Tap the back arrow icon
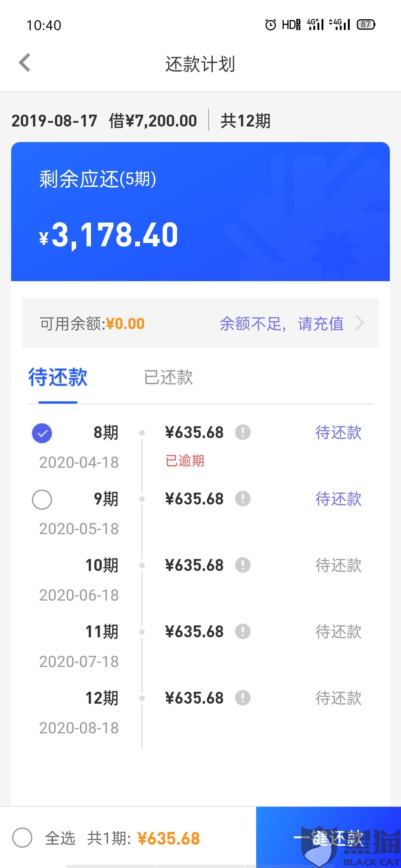401x868 pixels. click(25, 62)
